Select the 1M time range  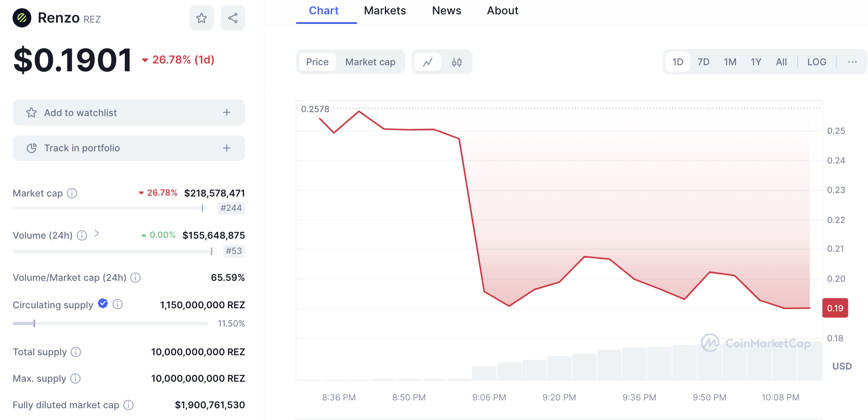[730, 62]
